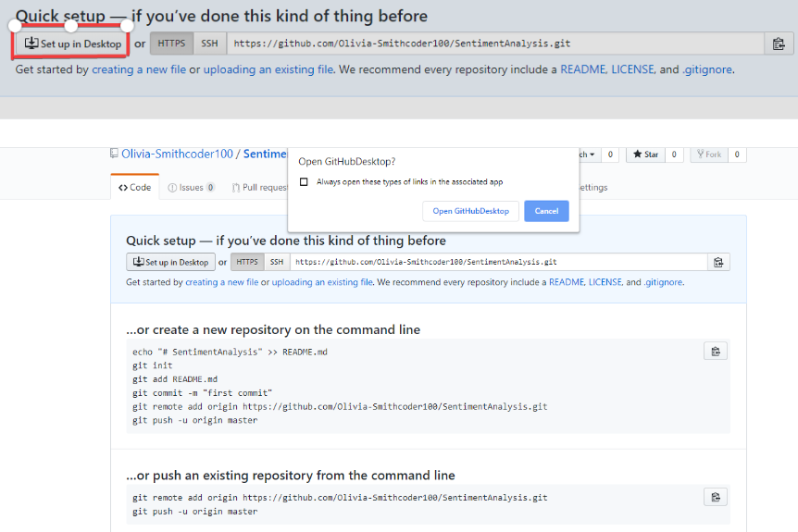Star the repository
The height and width of the screenshot is (532, 798).
click(646, 155)
